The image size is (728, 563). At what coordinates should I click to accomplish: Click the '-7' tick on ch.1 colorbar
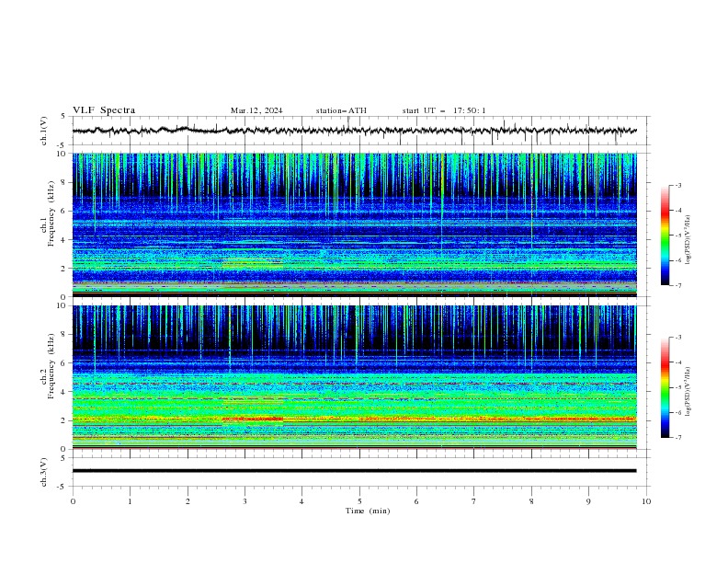click(677, 285)
